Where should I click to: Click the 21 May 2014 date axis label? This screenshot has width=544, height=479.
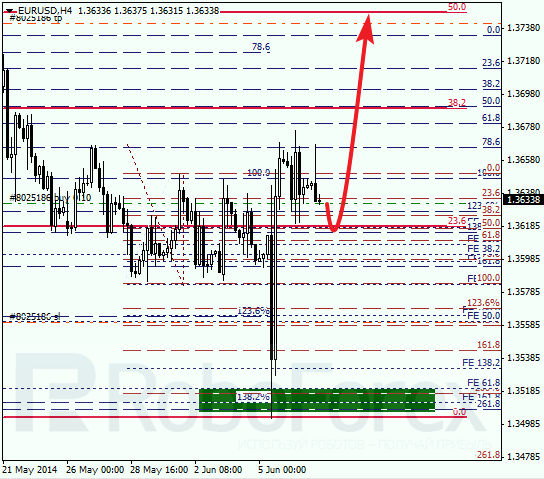point(30,470)
